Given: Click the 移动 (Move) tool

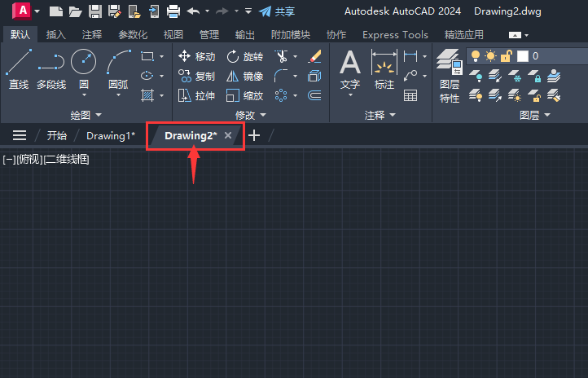Looking at the screenshot, I should [196, 56].
